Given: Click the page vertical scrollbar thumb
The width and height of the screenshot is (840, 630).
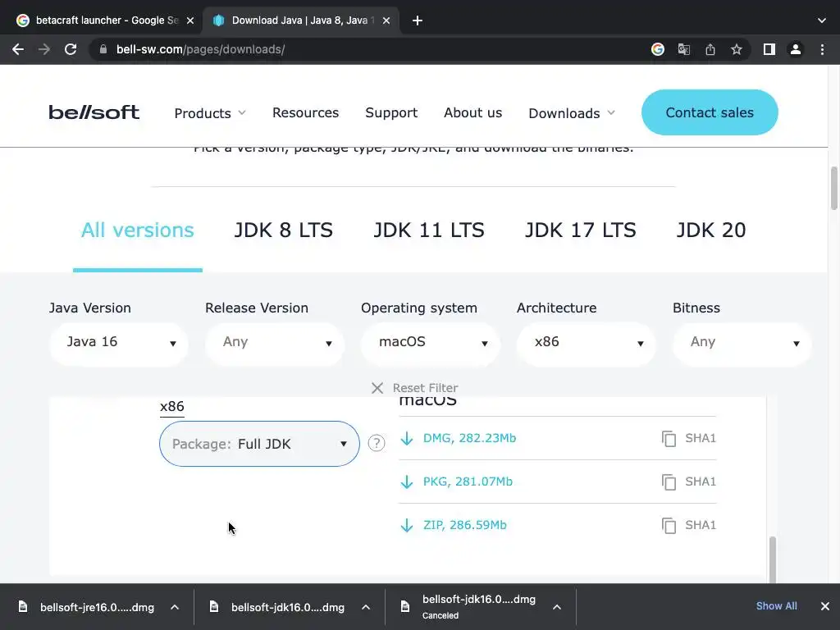Looking at the screenshot, I should (x=833, y=189).
